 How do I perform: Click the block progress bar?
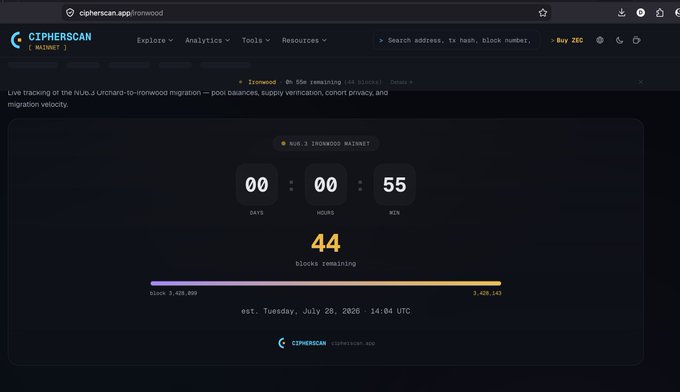pyautogui.click(x=326, y=283)
